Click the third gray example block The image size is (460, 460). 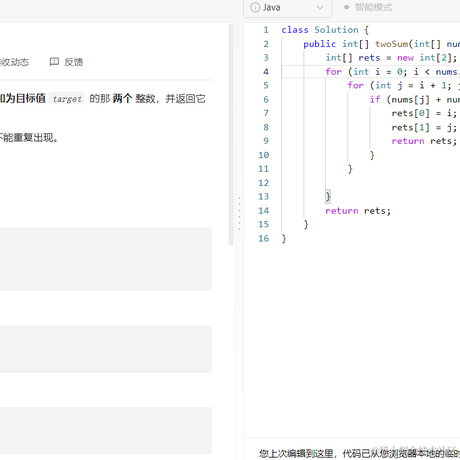tap(106, 430)
